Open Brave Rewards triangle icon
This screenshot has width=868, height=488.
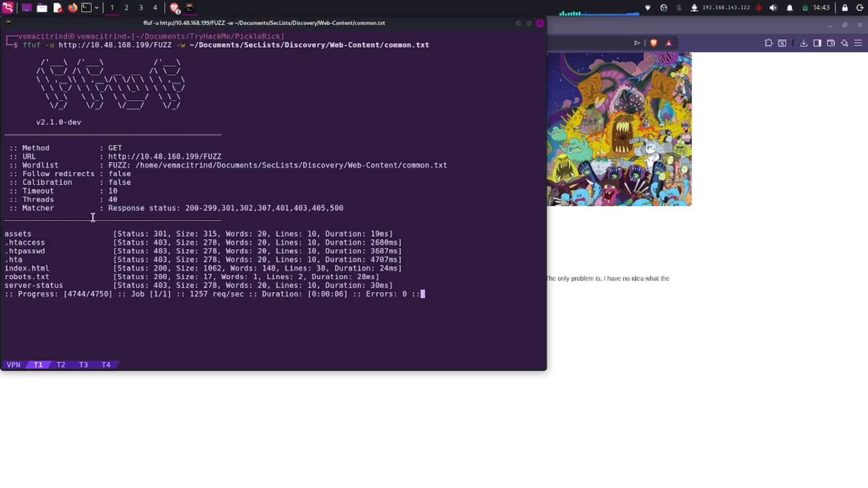(669, 43)
